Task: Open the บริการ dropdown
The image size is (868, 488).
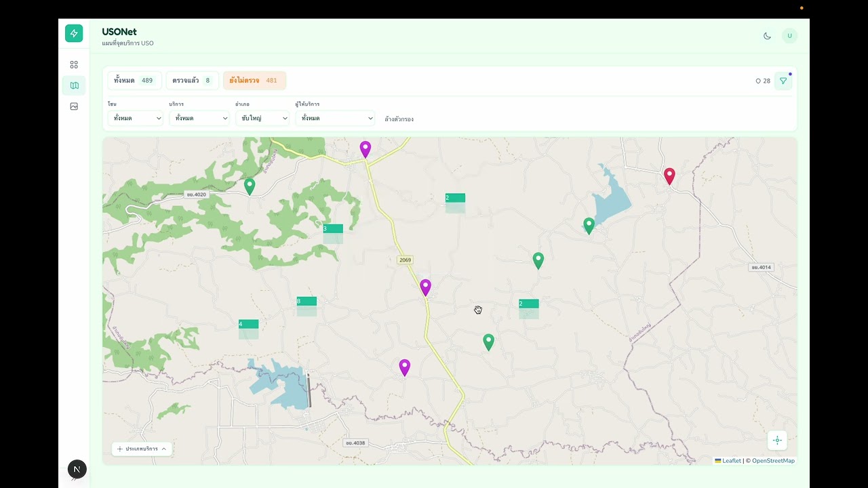Action: 199,118
